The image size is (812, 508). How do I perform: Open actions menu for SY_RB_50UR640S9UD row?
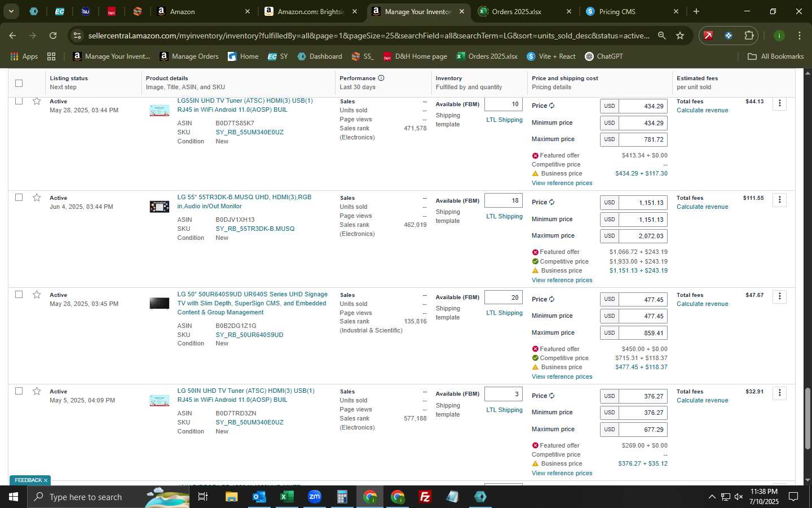tap(779, 296)
